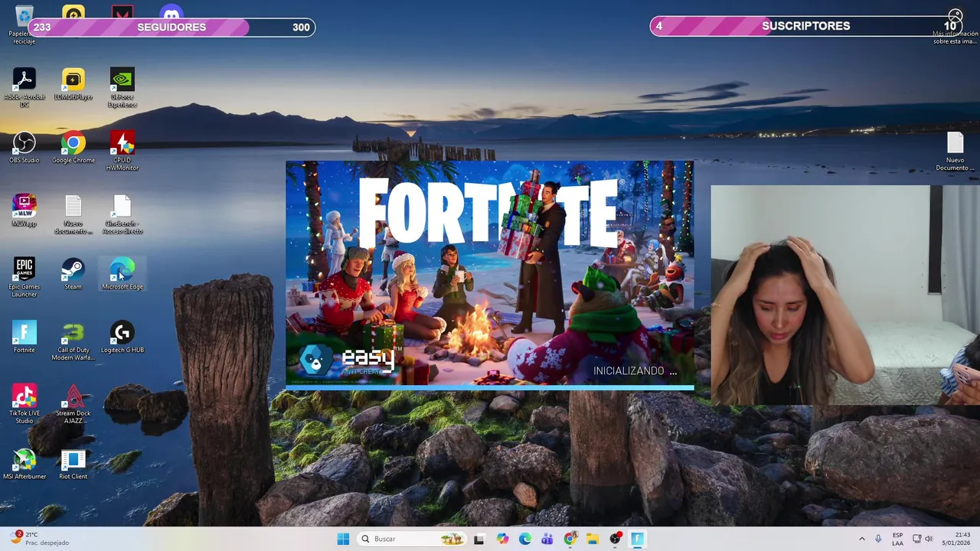Viewport: 980px width, 551px height.
Task: Select the Cinebench Acceso directo shortcut
Action: (122, 215)
